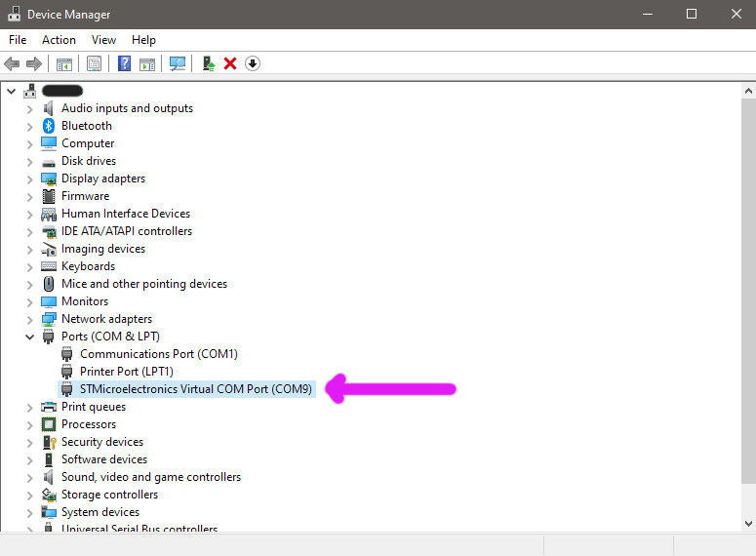The height and width of the screenshot is (556, 756).
Task: Open the Action menu
Action: coord(59,40)
